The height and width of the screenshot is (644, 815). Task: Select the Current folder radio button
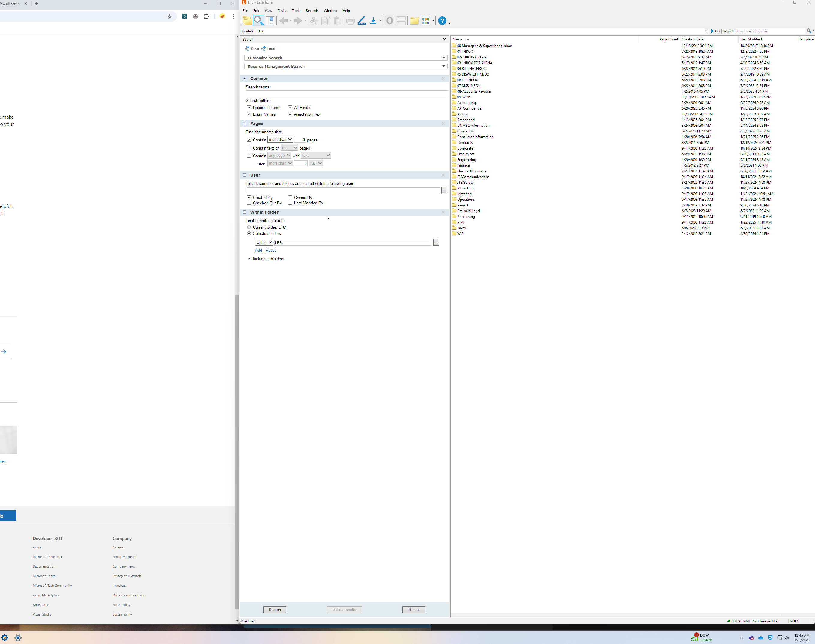249,227
